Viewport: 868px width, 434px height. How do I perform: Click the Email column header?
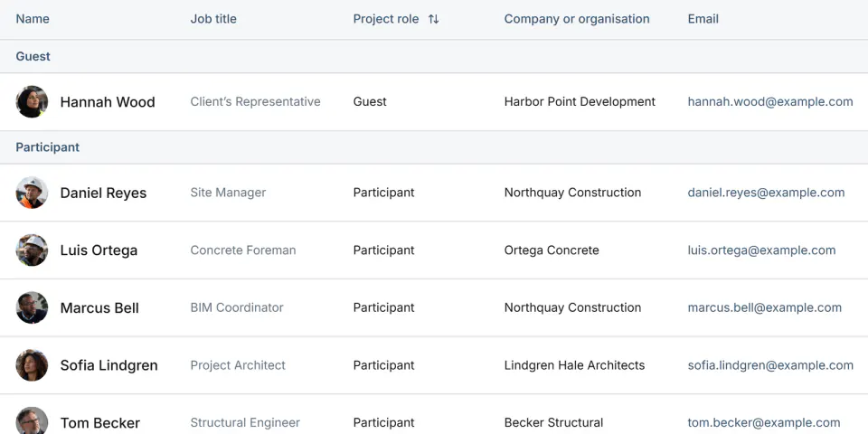[703, 19]
